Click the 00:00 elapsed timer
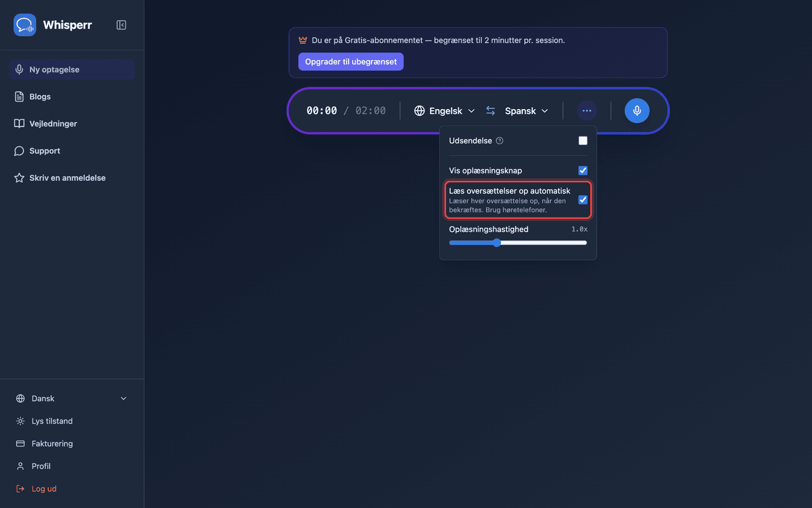 click(322, 111)
